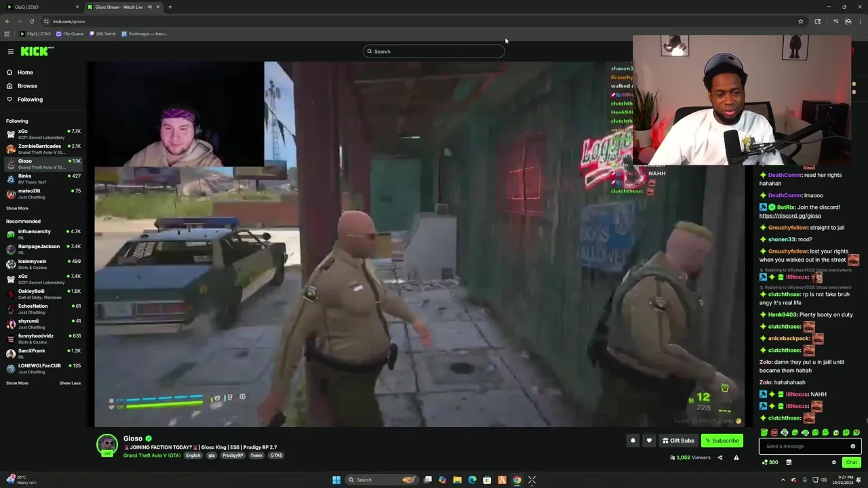The width and height of the screenshot is (868, 488).
Task: Click the green Subscribe button
Action: 722,441
